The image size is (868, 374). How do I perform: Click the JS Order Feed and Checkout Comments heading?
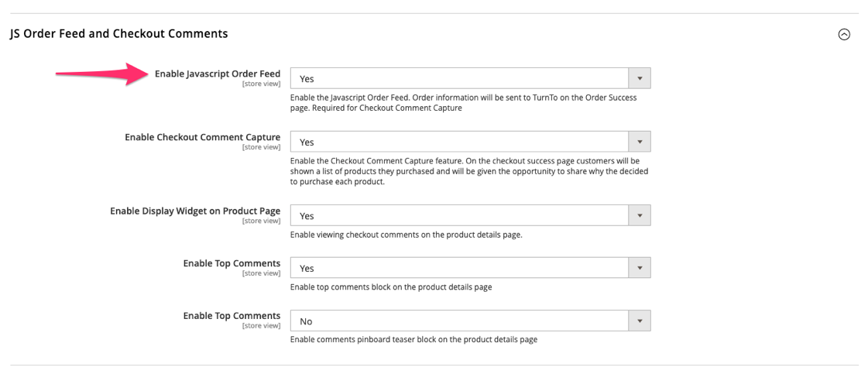[118, 34]
